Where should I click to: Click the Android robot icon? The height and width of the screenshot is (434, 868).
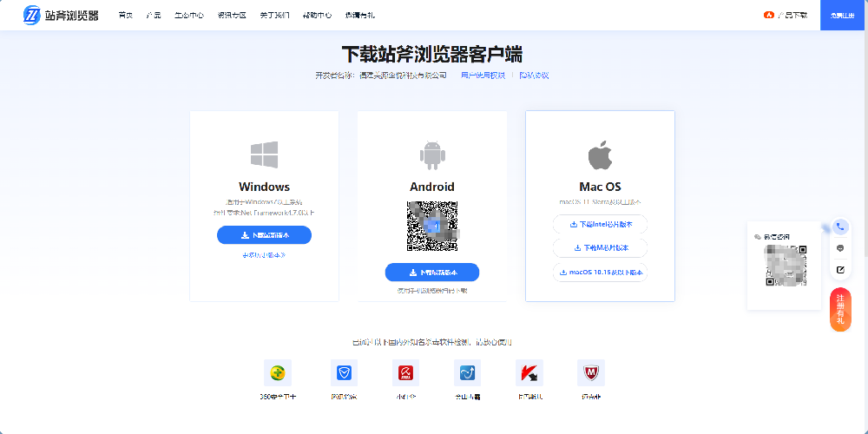click(432, 155)
